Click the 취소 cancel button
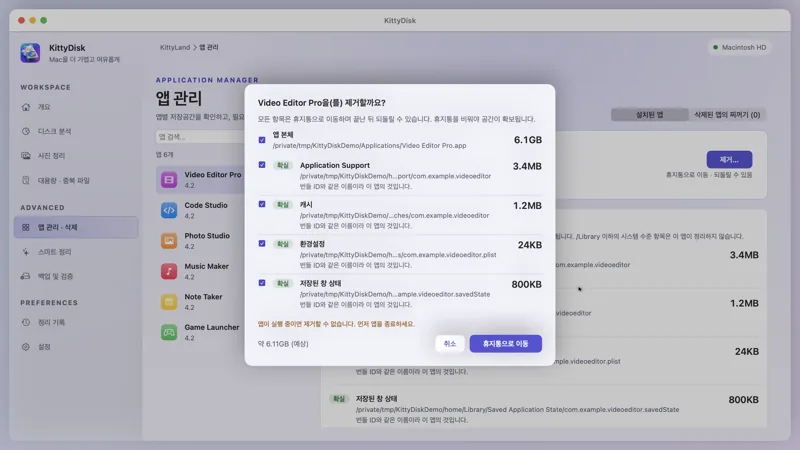 449,344
